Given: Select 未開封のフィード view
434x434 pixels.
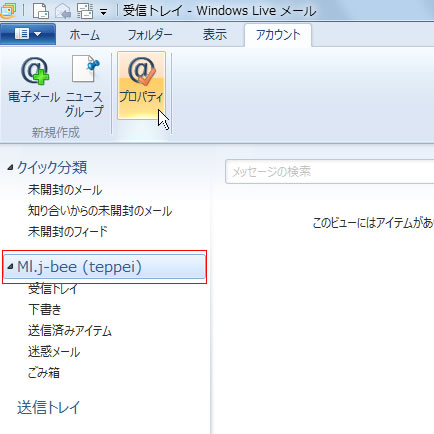Looking at the screenshot, I should [68, 231].
